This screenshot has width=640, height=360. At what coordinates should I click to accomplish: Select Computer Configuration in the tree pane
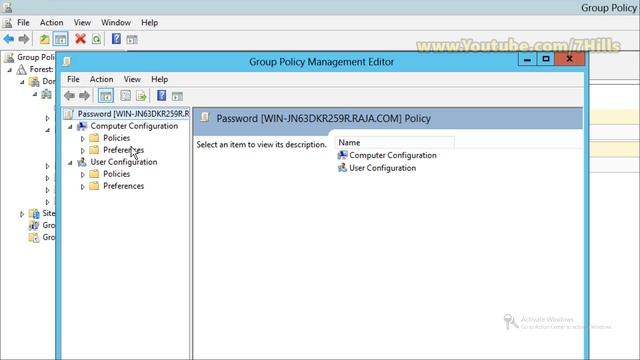pyautogui.click(x=134, y=126)
